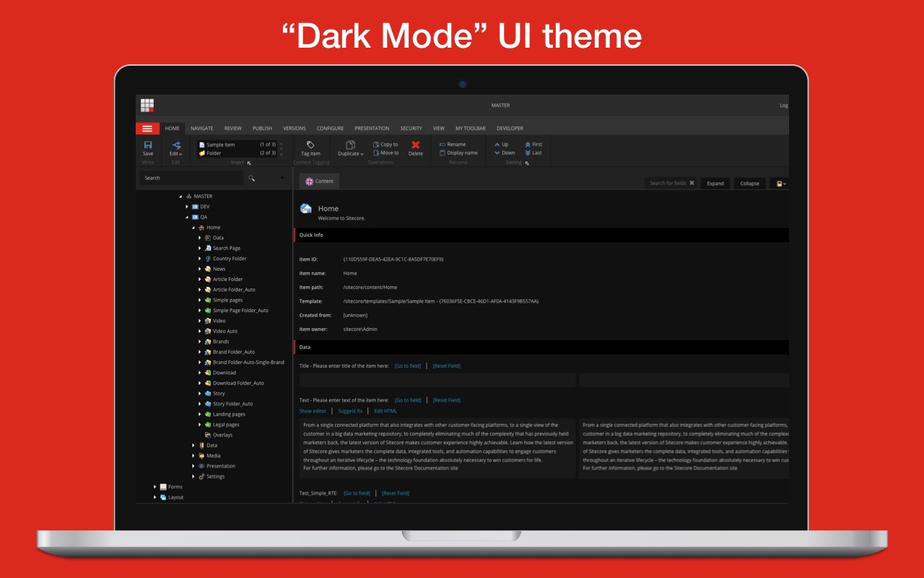924x578 pixels.
Task: Click the Display name icon
Action: [x=443, y=153]
